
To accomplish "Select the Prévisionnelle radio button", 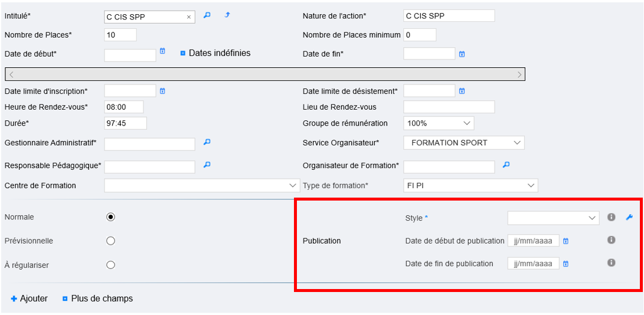I will (110, 241).
